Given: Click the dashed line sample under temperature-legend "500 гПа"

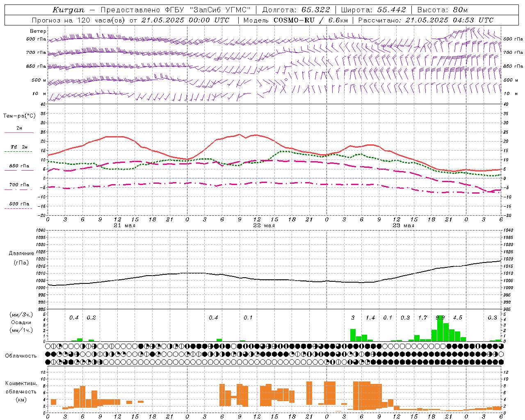Looking at the screenshot, I should pyautogui.click(x=18, y=209).
